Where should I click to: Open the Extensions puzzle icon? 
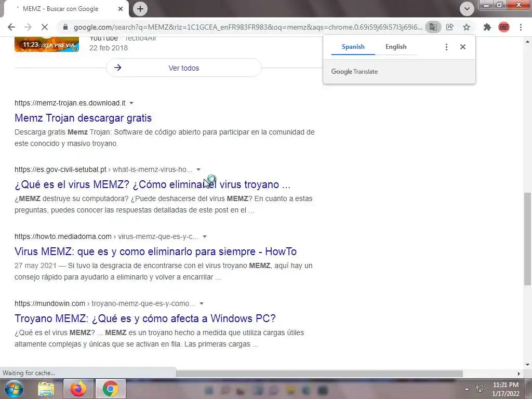487,27
